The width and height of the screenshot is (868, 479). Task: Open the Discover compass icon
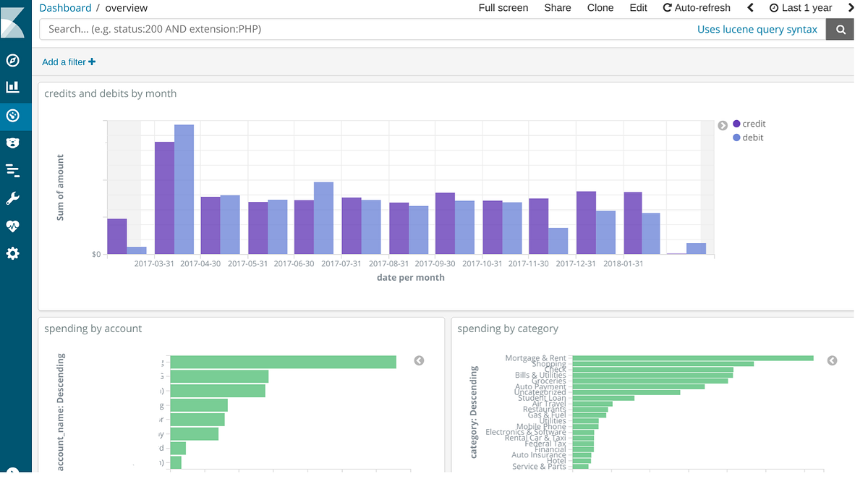coord(14,61)
